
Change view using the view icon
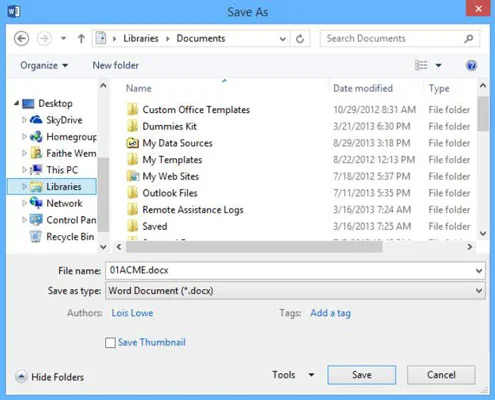pos(421,65)
